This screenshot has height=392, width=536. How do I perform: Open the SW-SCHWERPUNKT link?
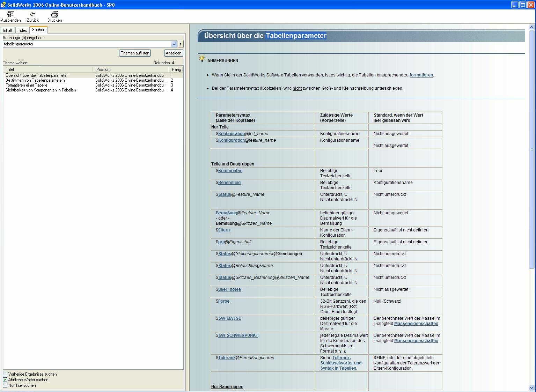pos(238,335)
